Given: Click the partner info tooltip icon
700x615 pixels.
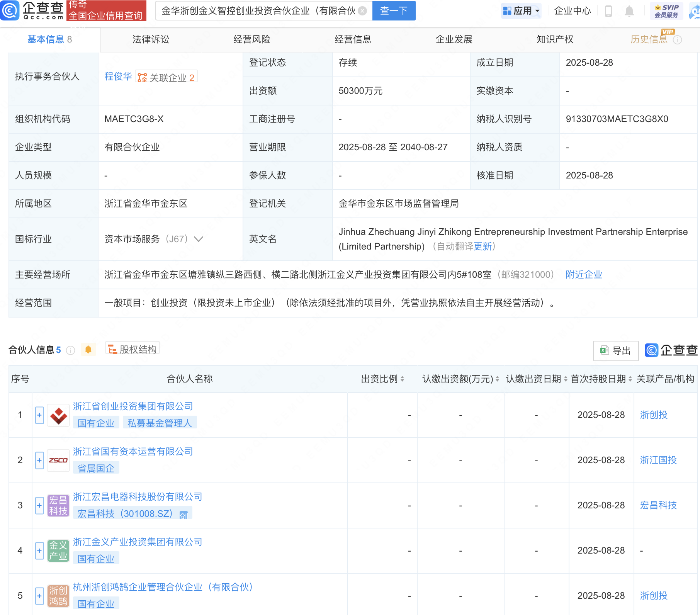Looking at the screenshot, I should pos(70,350).
